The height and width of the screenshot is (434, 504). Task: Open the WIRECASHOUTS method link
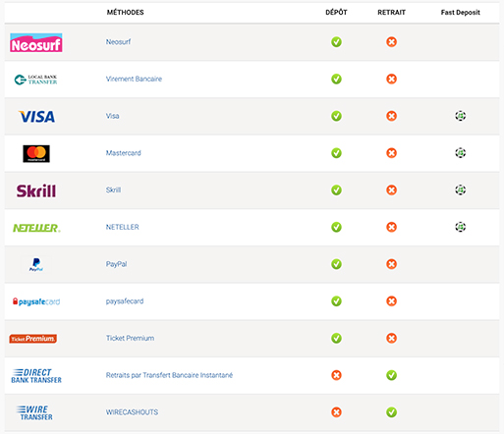coord(132,412)
